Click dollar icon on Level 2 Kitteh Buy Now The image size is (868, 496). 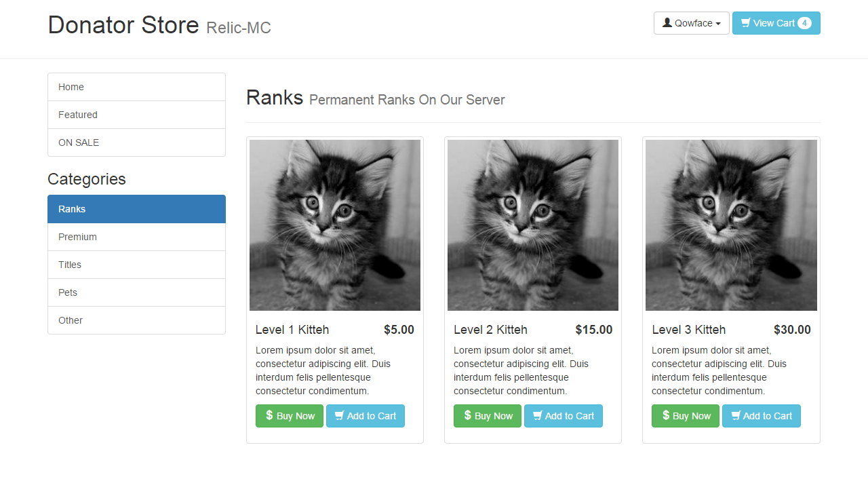(467, 415)
